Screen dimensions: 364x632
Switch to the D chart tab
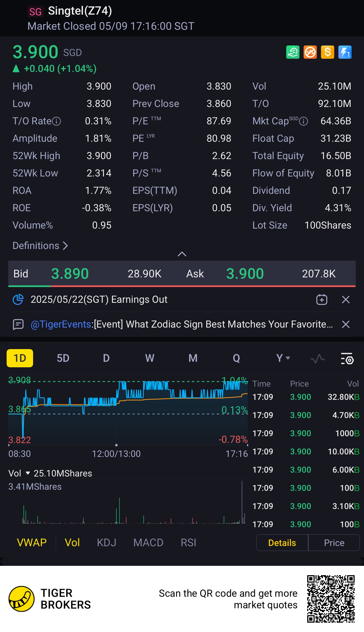pos(106,358)
